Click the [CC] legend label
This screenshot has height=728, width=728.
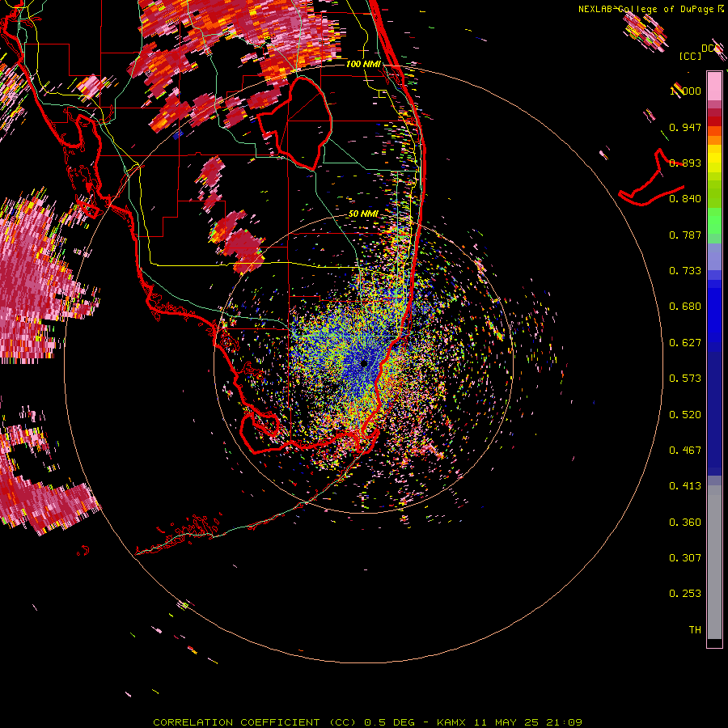[690, 56]
